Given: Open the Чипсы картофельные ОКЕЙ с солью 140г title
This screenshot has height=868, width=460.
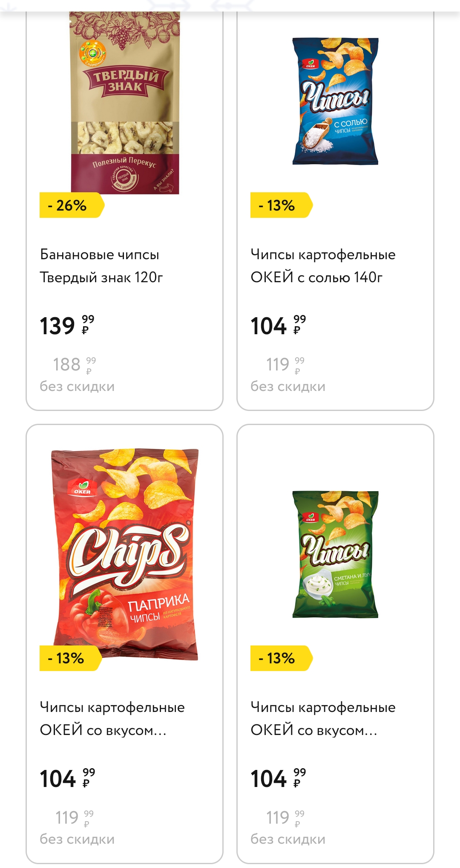Looking at the screenshot, I should [323, 266].
